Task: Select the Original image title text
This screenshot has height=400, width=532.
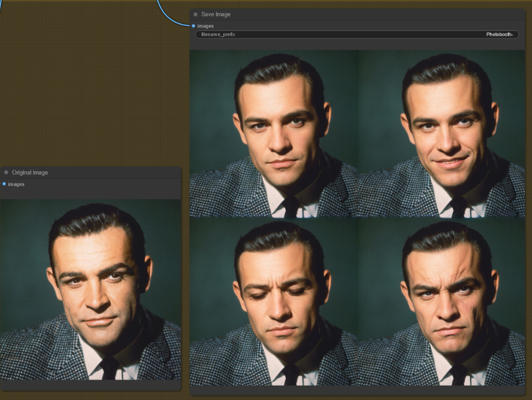Action: (31, 172)
